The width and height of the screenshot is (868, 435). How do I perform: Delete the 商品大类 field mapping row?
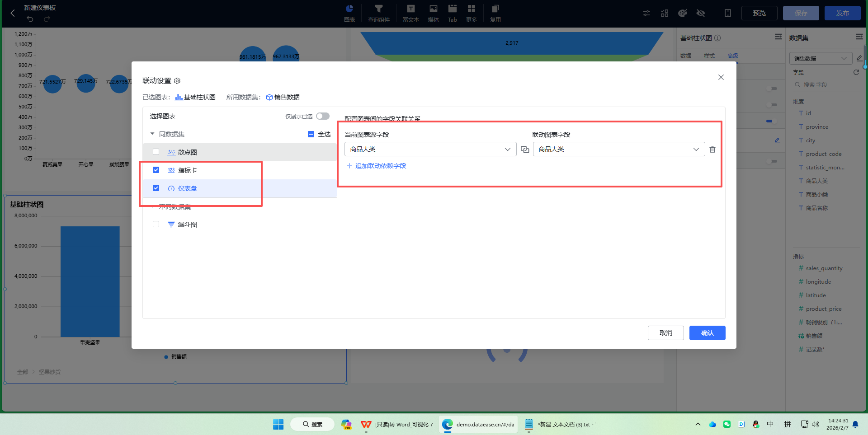(x=712, y=149)
